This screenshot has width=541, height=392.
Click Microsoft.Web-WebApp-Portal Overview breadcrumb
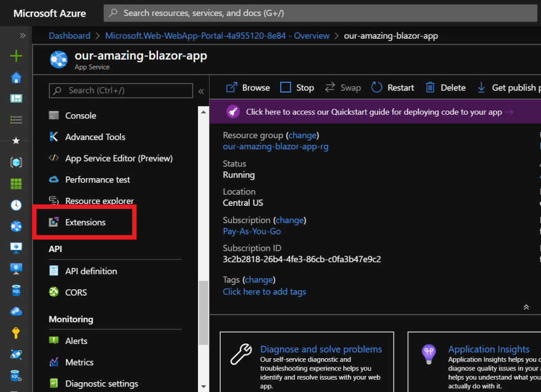pos(218,36)
